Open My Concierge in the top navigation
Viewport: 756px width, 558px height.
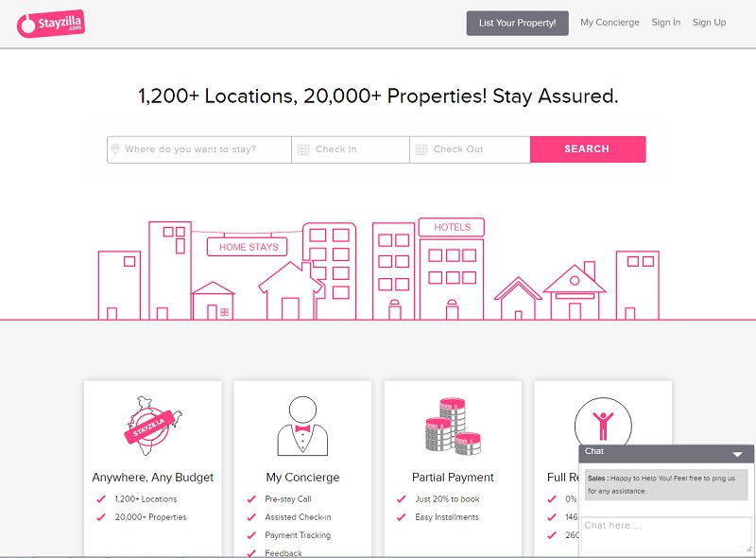point(610,23)
